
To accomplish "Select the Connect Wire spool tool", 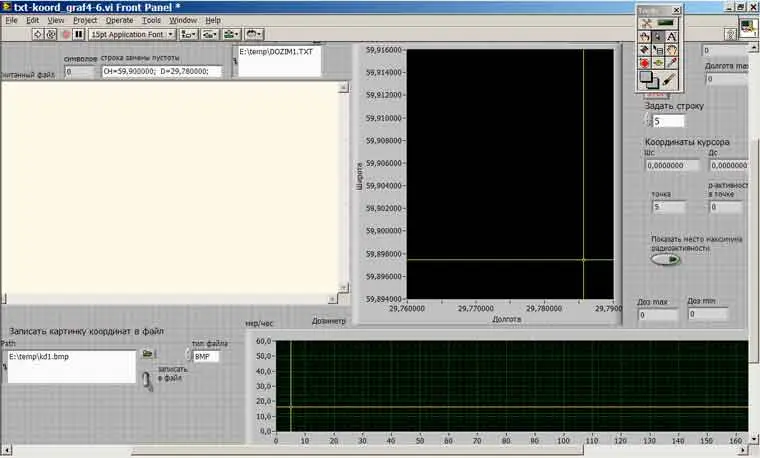I will click(645, 49).
